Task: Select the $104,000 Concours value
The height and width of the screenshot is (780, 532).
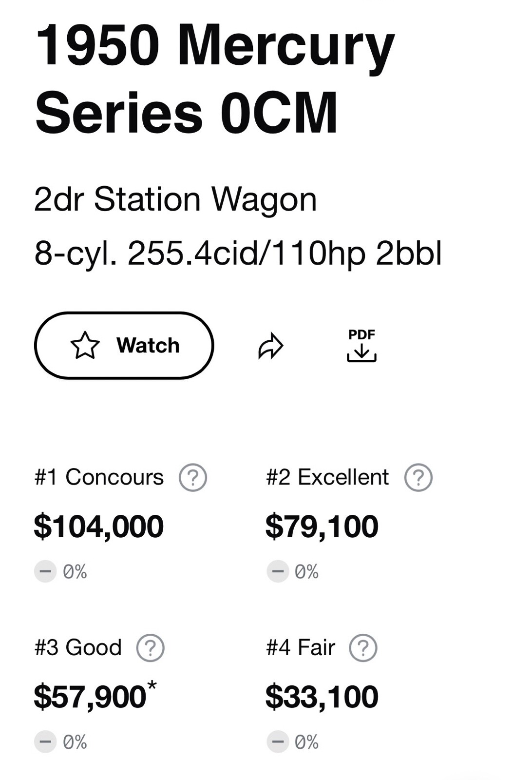Action: pyautogui.click(x=99, y=526)
